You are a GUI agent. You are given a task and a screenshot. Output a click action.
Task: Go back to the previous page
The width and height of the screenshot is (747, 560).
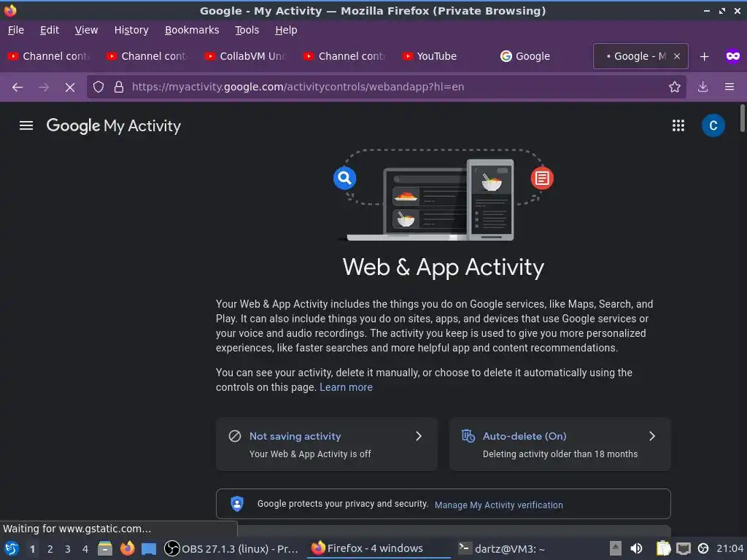click(18, 87)
